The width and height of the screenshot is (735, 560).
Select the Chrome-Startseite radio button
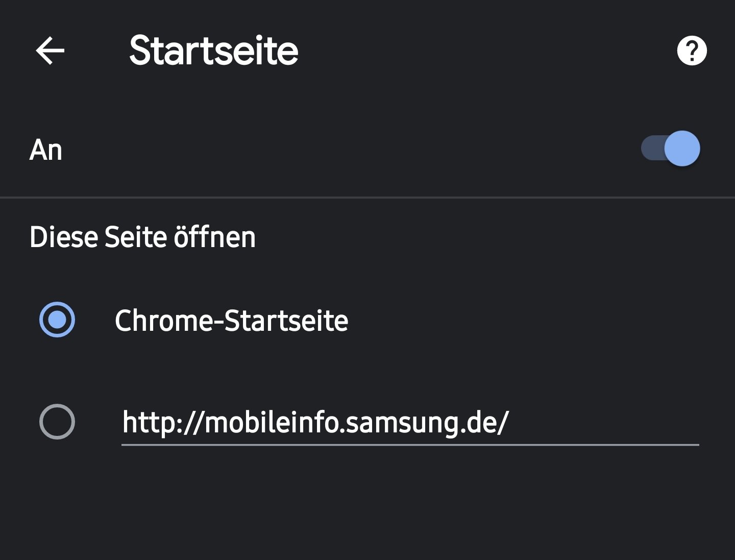[57, 320]
